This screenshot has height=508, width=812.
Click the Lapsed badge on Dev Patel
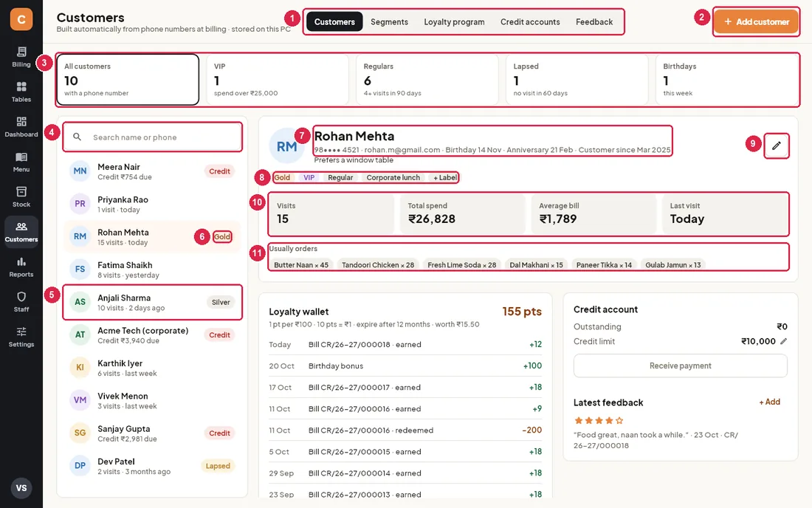tap(218, 466)
